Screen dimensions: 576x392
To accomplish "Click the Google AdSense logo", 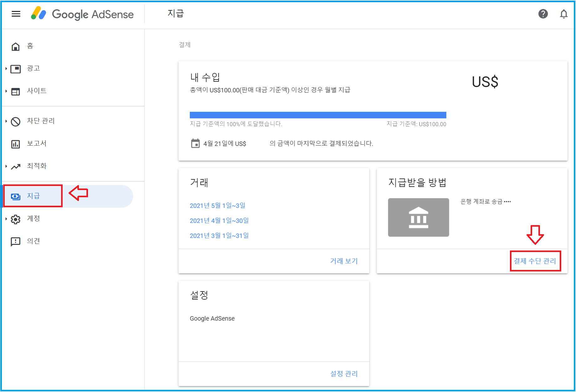I will click(x=82, y=14).
